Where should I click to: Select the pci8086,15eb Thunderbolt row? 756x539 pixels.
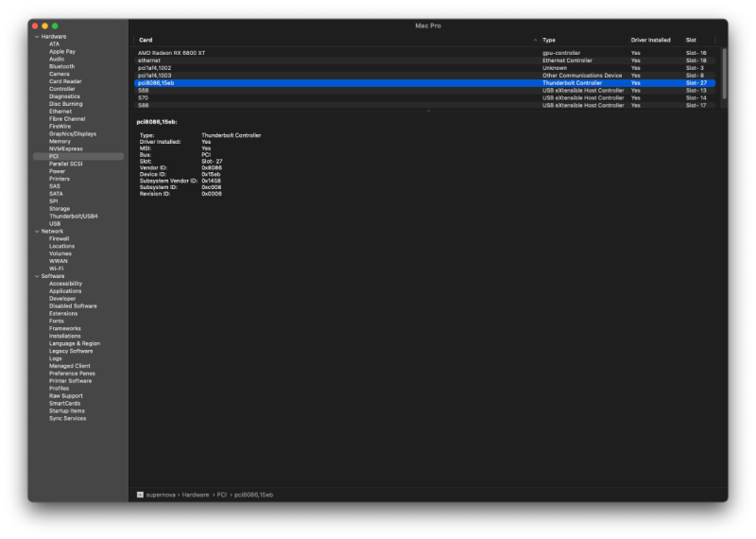[x=424, y=83]
